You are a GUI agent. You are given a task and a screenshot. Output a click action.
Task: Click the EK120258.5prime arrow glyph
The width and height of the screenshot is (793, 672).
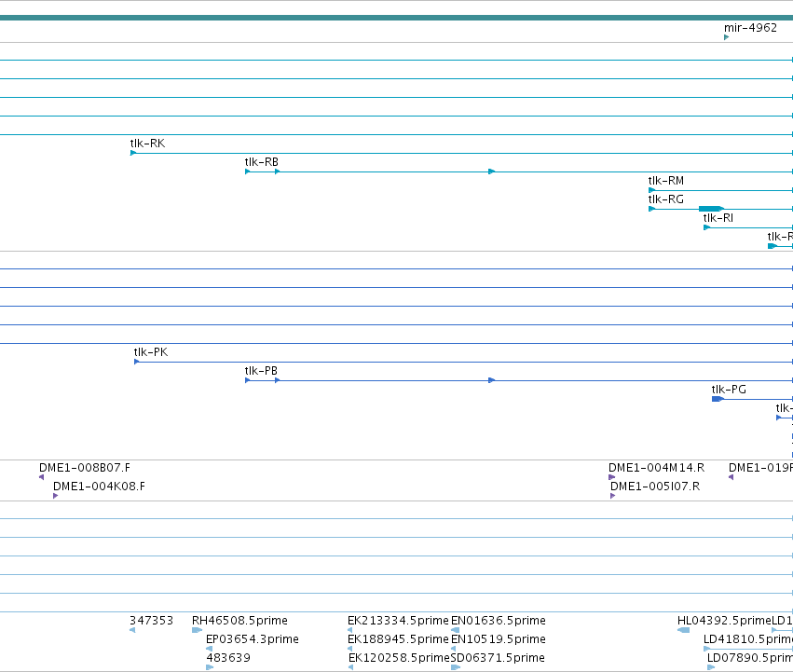click(x=350, y=667)
